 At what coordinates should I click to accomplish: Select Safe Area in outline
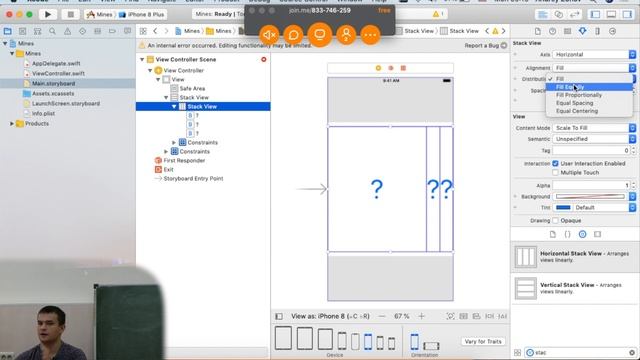click(x=192, y=89)
